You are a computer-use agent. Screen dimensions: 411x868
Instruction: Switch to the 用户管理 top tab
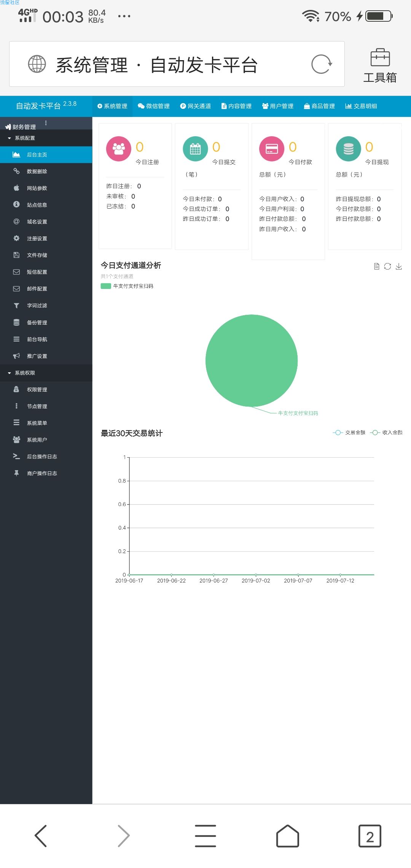(278, 106)
